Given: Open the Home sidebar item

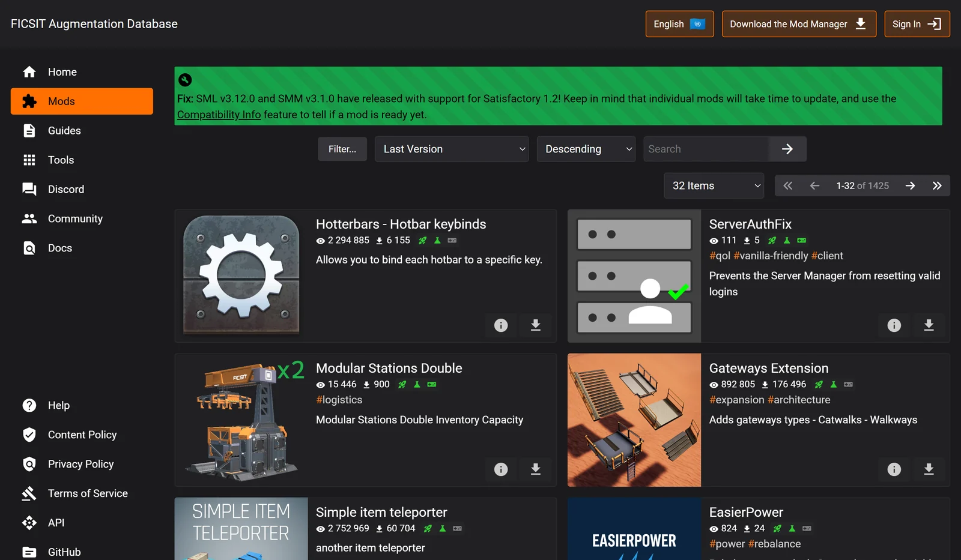Looking at the screenshot, I should coord(82,72).
